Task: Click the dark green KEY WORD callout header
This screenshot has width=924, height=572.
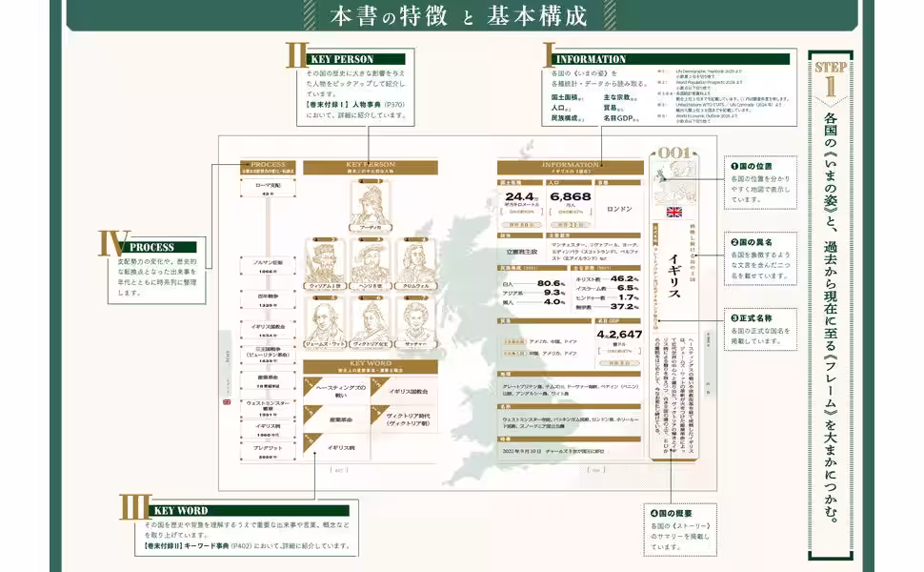Action: point(251,511)
